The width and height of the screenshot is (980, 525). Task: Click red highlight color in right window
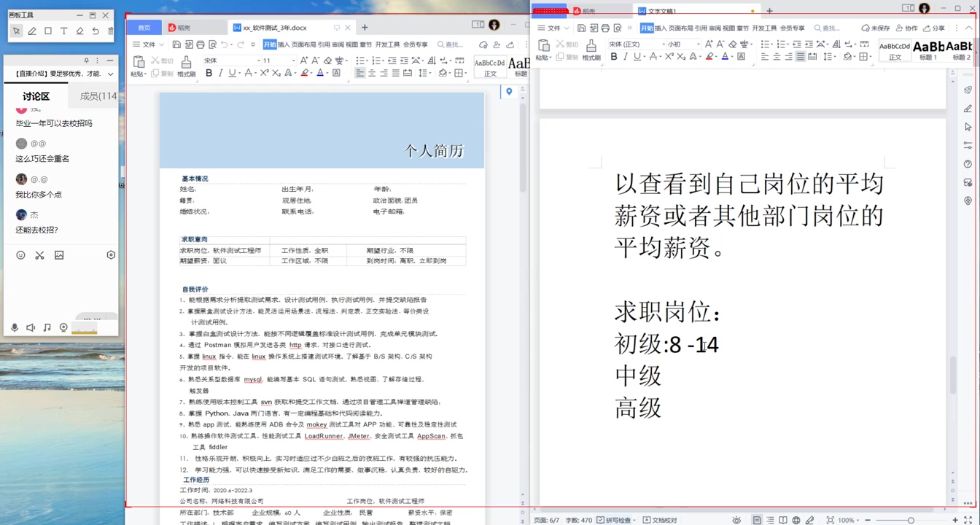[709, 56]
